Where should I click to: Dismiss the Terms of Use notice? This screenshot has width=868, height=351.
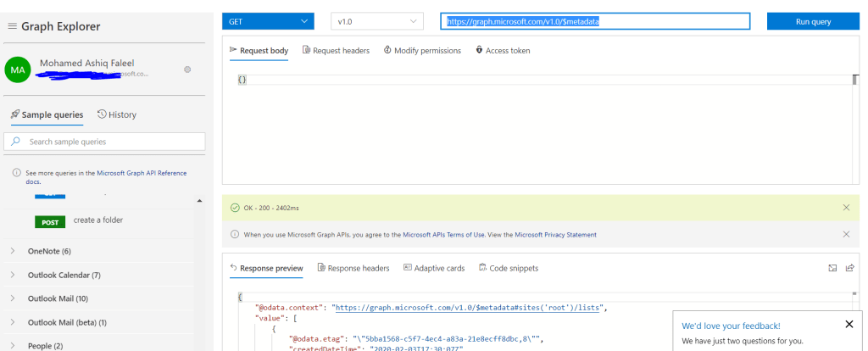[x=846, y=234]
